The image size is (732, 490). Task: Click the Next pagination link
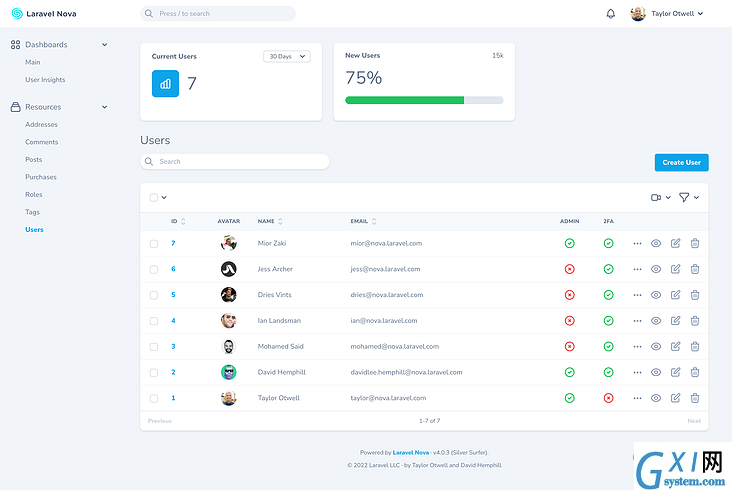click(694, 421)
